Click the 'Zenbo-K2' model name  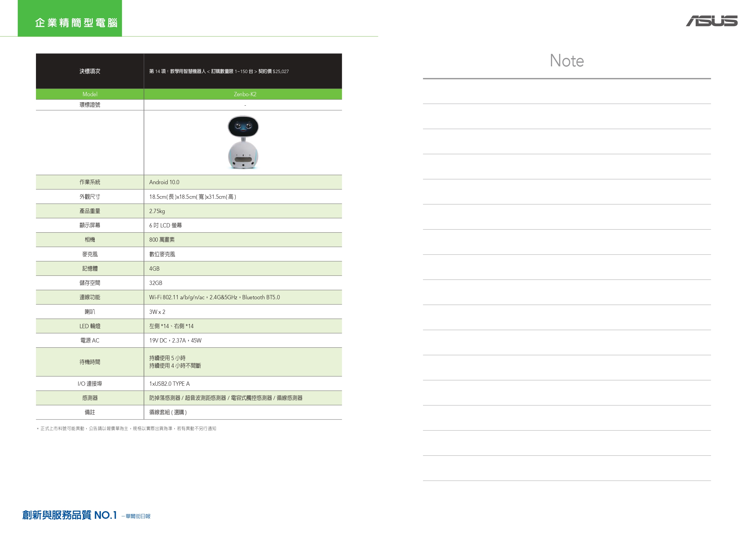(245, 94)
